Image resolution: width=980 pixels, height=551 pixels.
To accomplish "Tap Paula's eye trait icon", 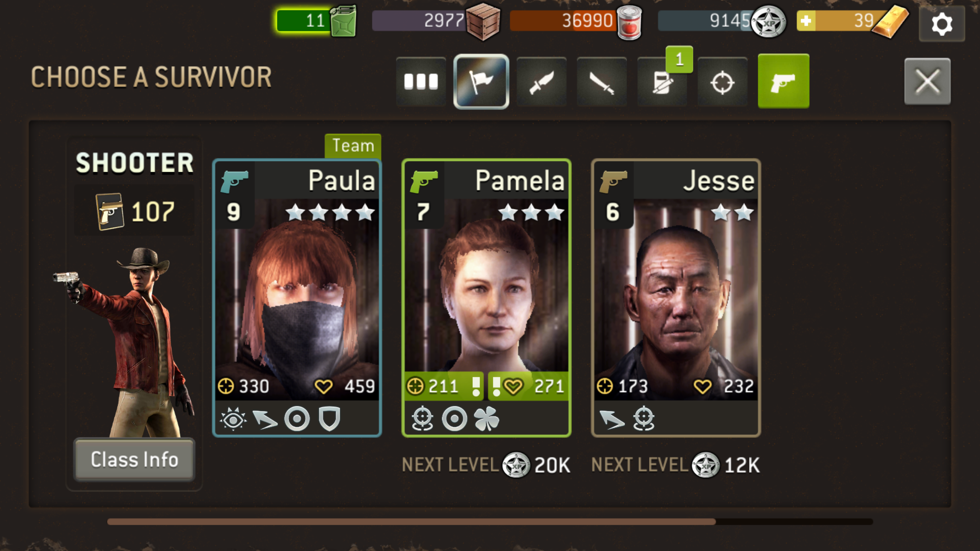I will pyautogui.click(x=233, y=419).
